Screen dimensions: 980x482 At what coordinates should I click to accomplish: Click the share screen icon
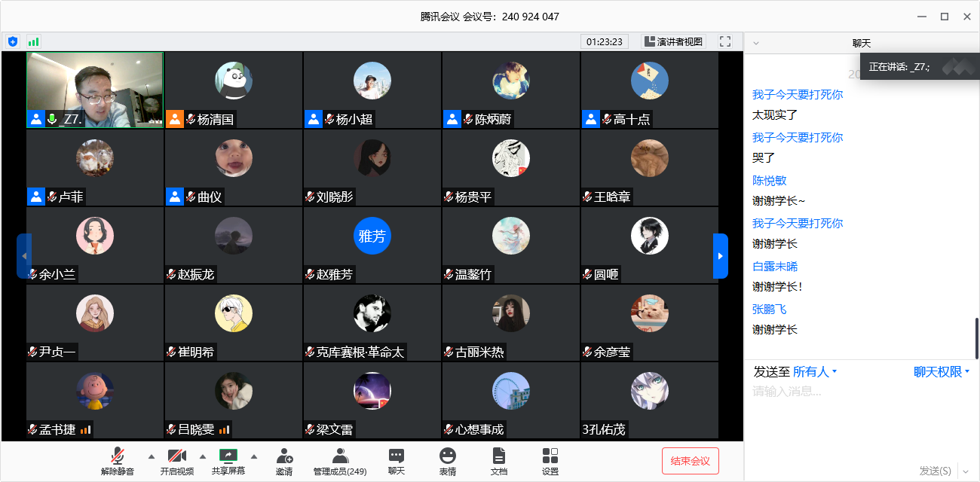(228, 456)
